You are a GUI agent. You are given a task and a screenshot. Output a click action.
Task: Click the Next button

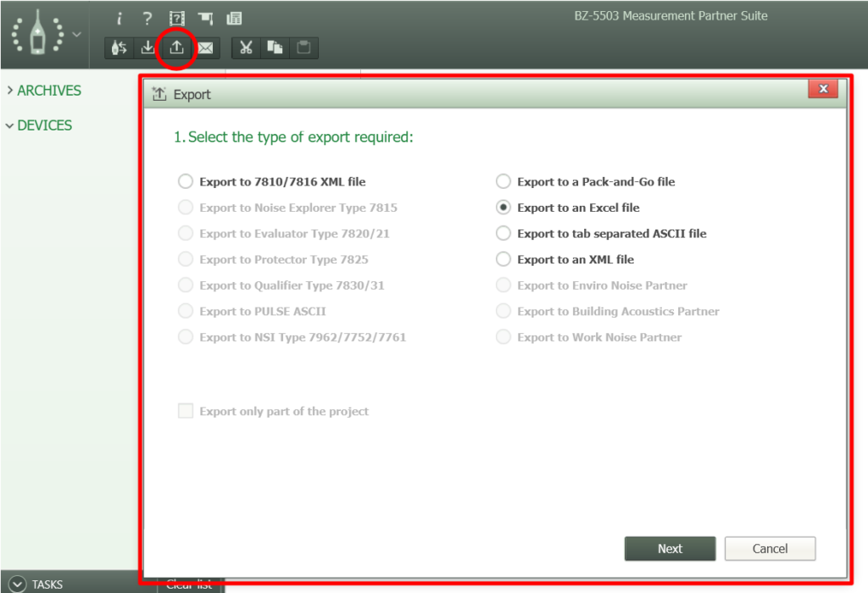pyautogui.click(x=670, y=548)
